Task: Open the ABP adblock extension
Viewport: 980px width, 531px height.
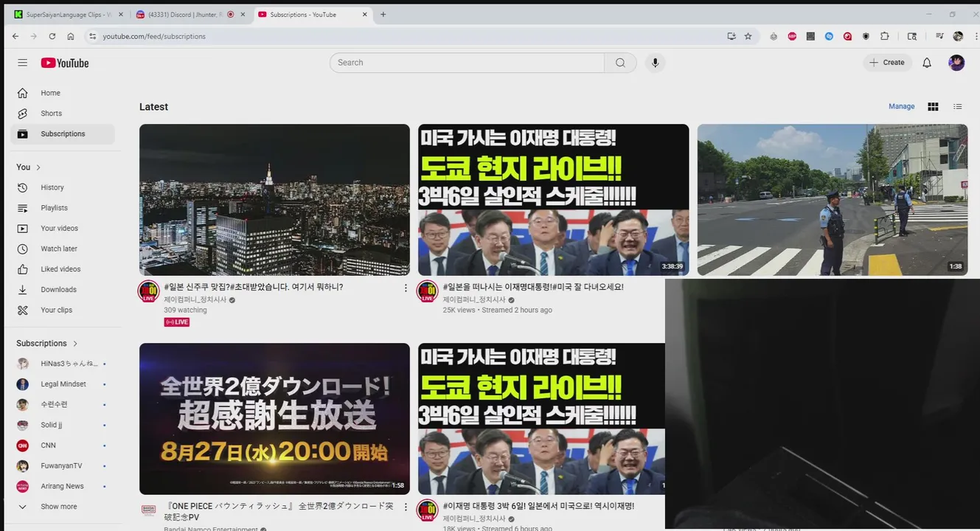Action: [x=792, y=36]
